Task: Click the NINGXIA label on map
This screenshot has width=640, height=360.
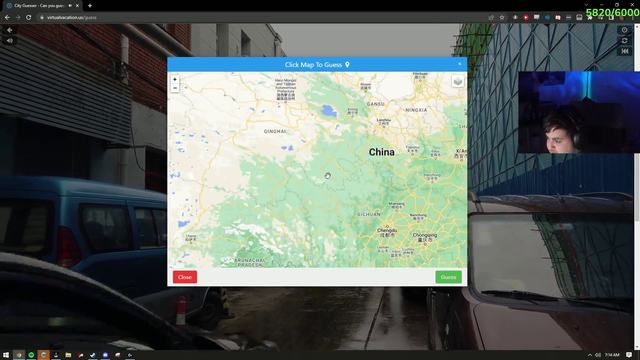Action: (416, 110)
